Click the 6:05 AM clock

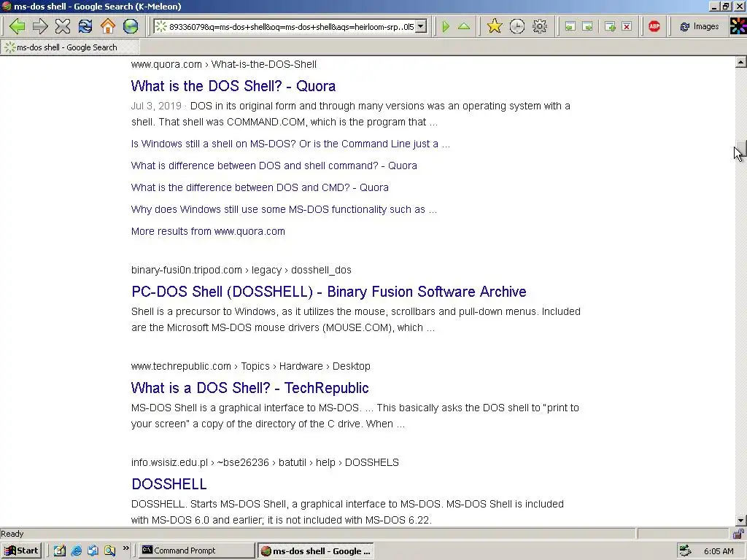pyautogui.click(x=719, y=551)
